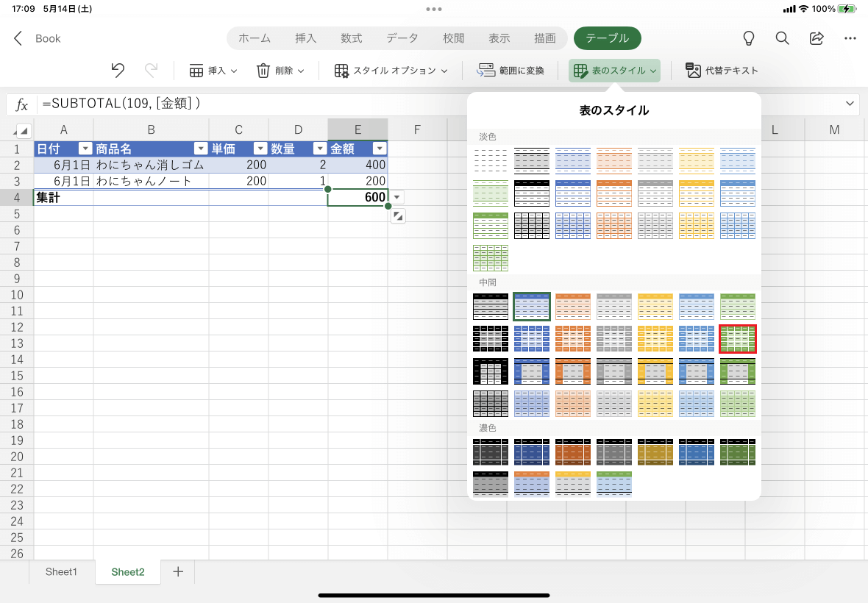Select the テーブル tab
The image size is (868, 603).
click(608, 38)
